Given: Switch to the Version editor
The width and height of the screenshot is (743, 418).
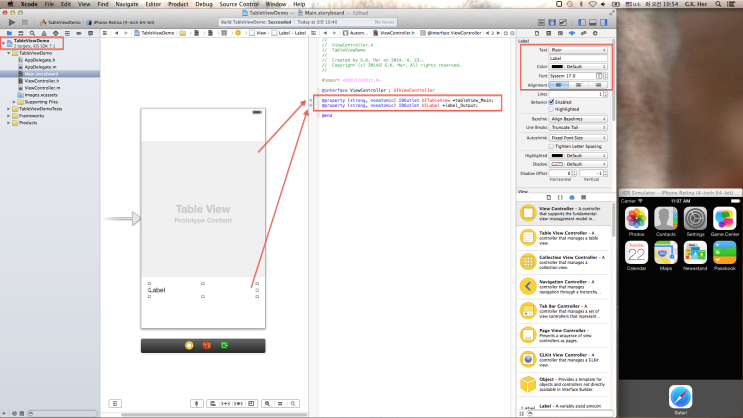Looking at the screenshot, I should [x=563, y=22].
